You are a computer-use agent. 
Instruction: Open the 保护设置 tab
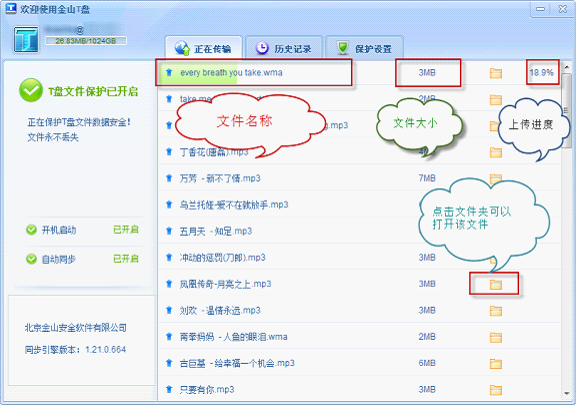tap(364, 48)
